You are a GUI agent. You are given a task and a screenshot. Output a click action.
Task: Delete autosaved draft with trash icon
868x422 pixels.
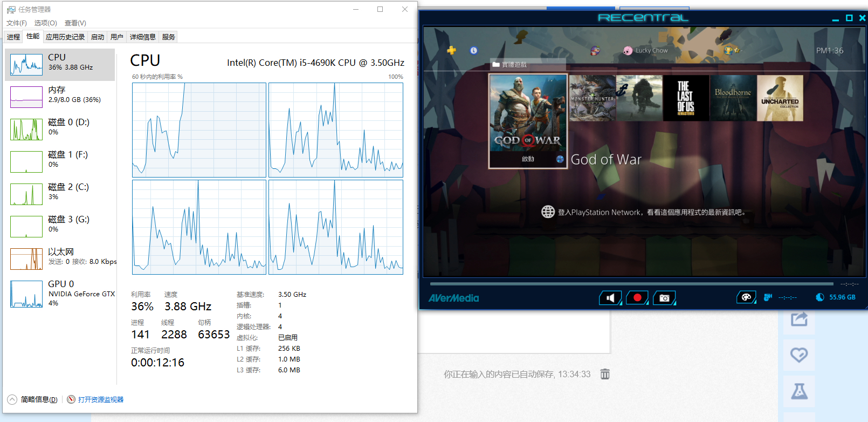pyautogui.click(x=605, y=374)
